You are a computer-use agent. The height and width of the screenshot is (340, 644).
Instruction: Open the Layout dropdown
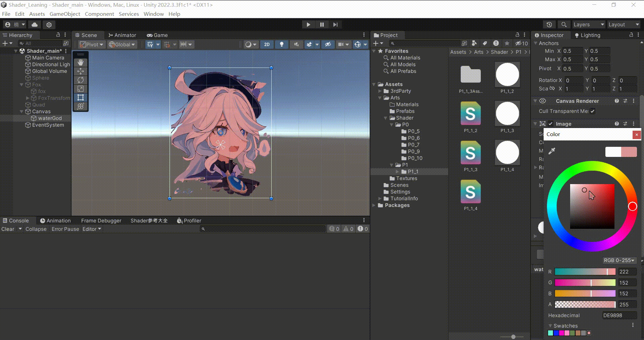coord(624,25)
